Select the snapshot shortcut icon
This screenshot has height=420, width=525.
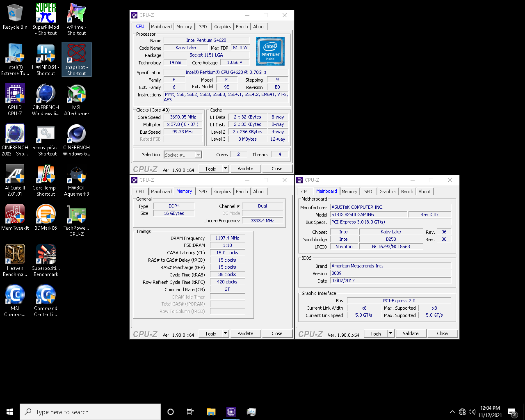pos(77,59)
